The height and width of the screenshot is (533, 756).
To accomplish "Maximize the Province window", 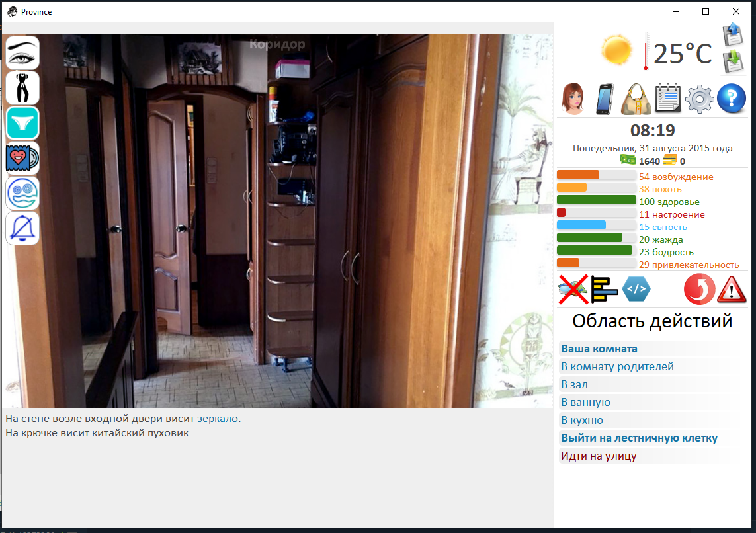I will point(705,11).
